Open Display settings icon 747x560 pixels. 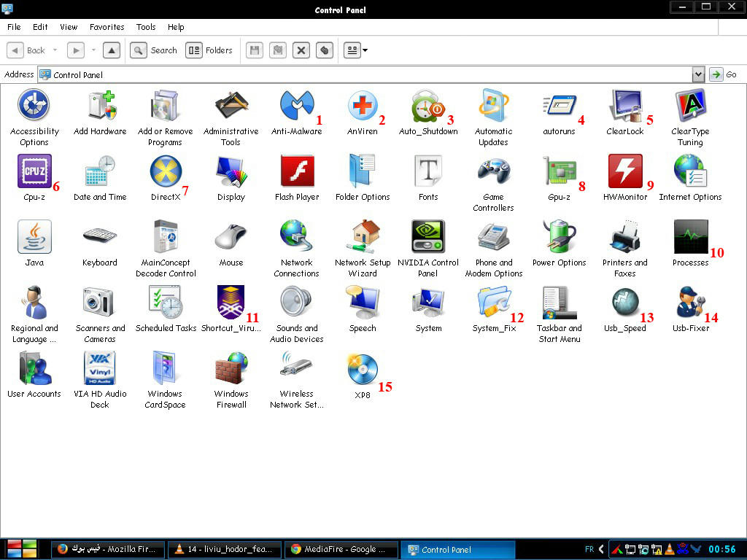pos(231,171)
